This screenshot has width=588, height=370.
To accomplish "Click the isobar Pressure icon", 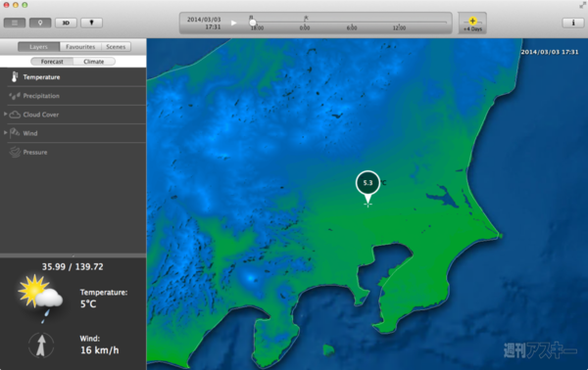I will pyautogui.click(x=15, y=152).
